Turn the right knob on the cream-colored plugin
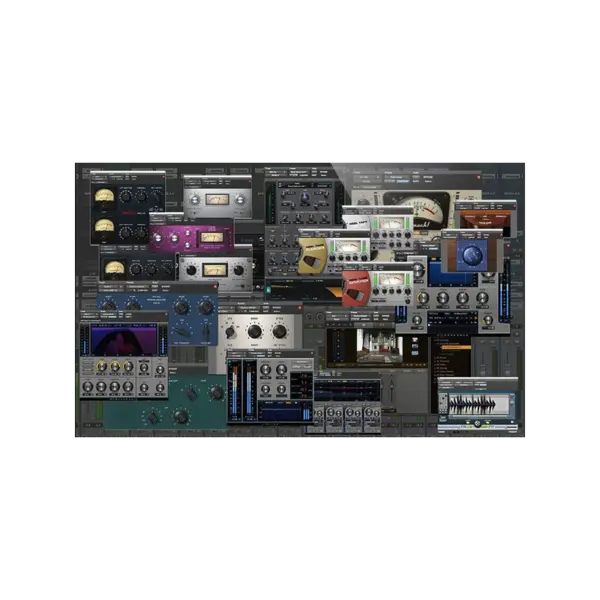 pos(279,331)
